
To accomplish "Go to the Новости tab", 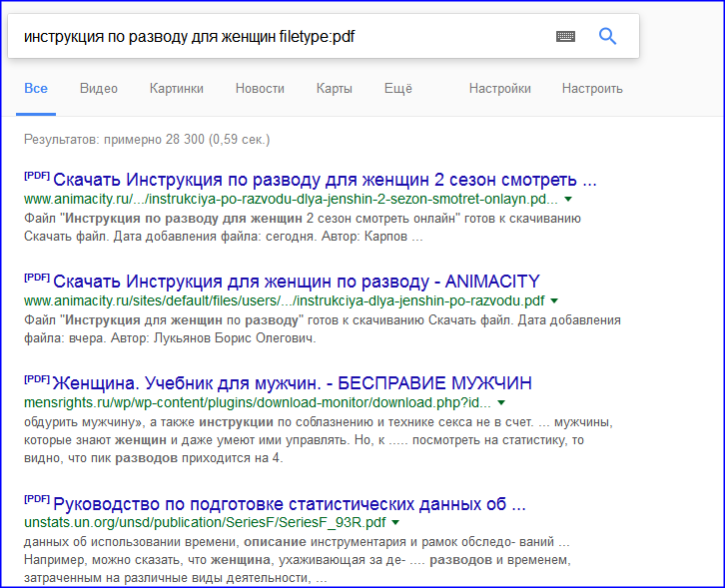I will 260,89.
